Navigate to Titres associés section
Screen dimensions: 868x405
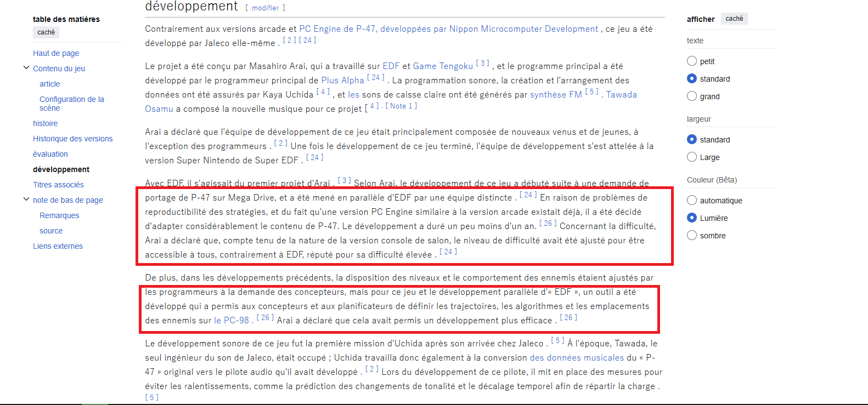pos(58,185)
